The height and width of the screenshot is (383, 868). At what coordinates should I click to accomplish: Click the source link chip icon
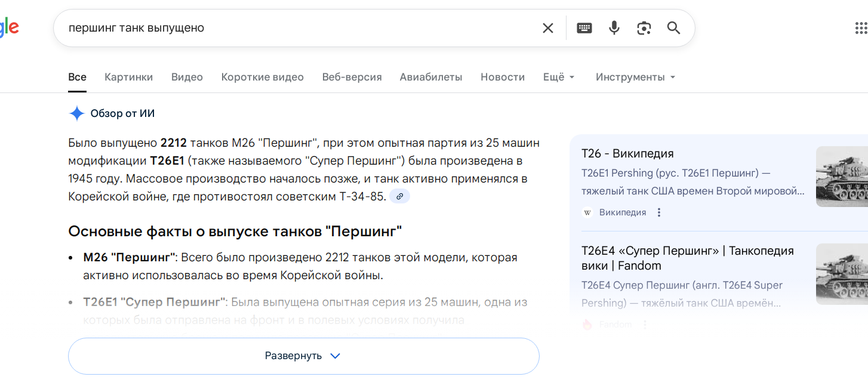[x=400, y=196]
